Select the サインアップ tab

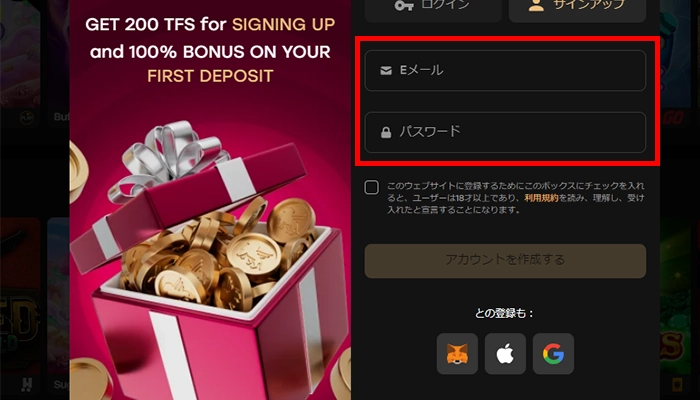pos(577,10)
